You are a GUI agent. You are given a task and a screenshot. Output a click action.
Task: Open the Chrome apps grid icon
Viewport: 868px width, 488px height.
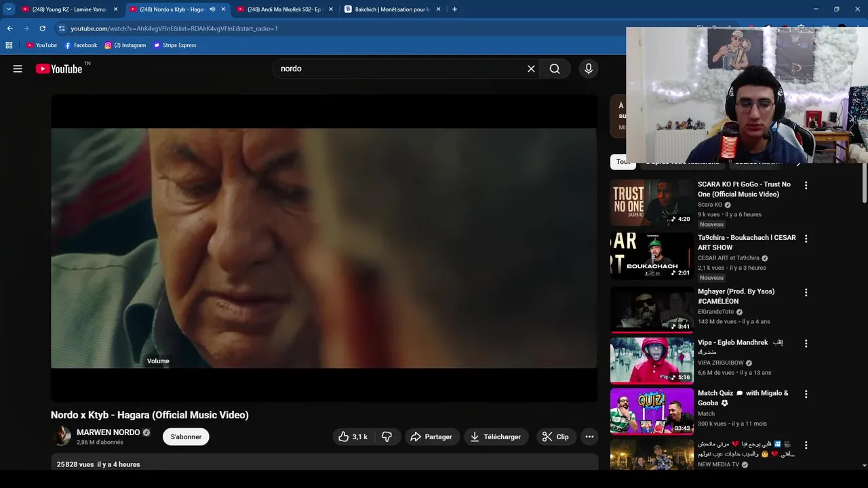click(x=9, y=45)
